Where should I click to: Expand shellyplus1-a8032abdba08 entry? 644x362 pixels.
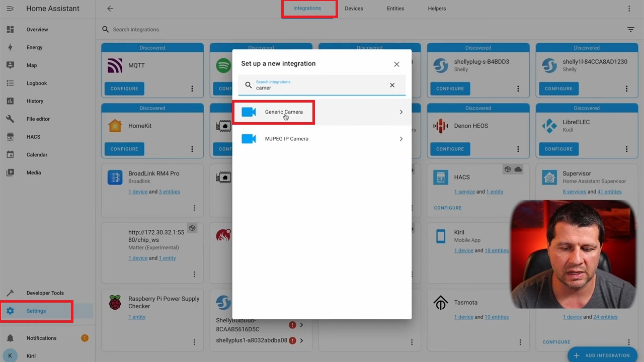[x=301, y=340]
